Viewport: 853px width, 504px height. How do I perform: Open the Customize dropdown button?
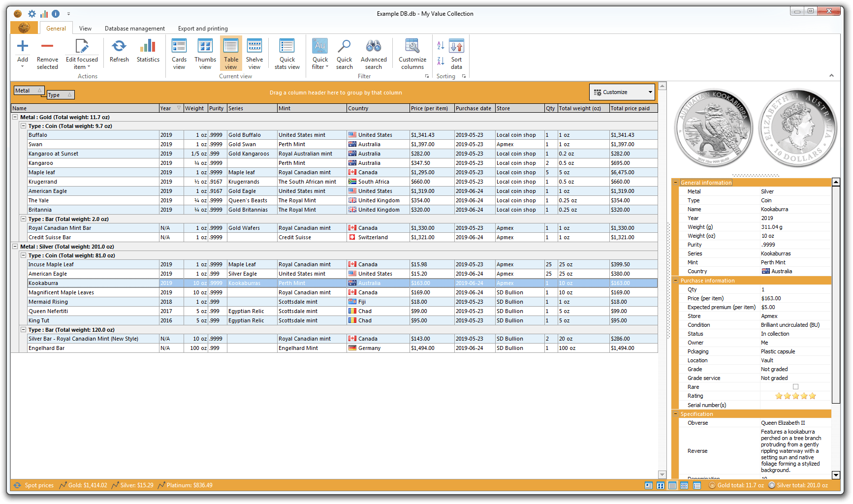tap(622, 92)
